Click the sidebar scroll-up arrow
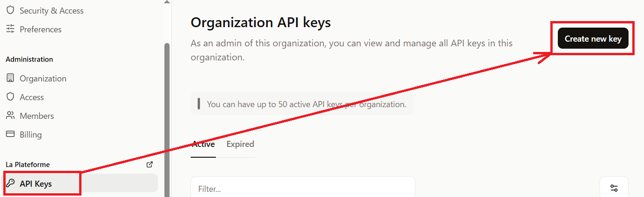This screenshot has width=644, height=197. pos(167,2)
